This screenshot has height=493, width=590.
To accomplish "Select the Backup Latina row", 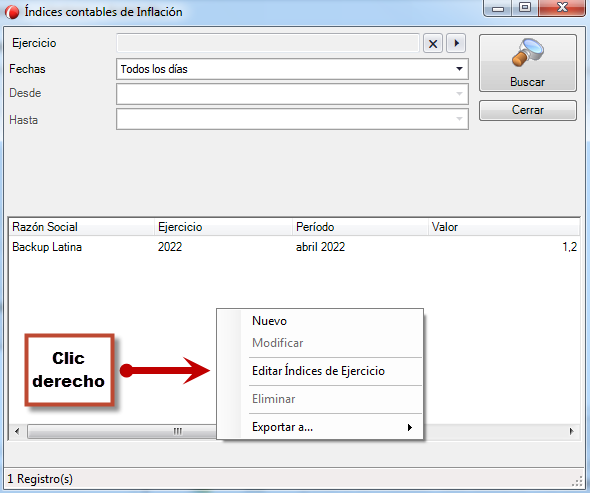I will click(293, 247).
